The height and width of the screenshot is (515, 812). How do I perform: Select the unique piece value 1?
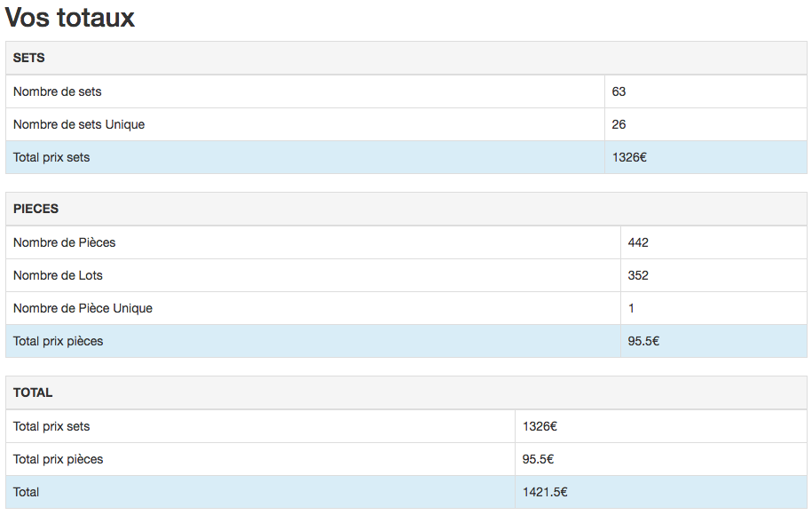(631, 308)
